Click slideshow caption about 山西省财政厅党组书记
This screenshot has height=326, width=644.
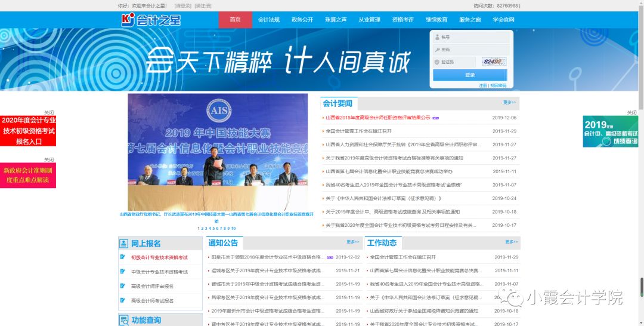point(216,217)
